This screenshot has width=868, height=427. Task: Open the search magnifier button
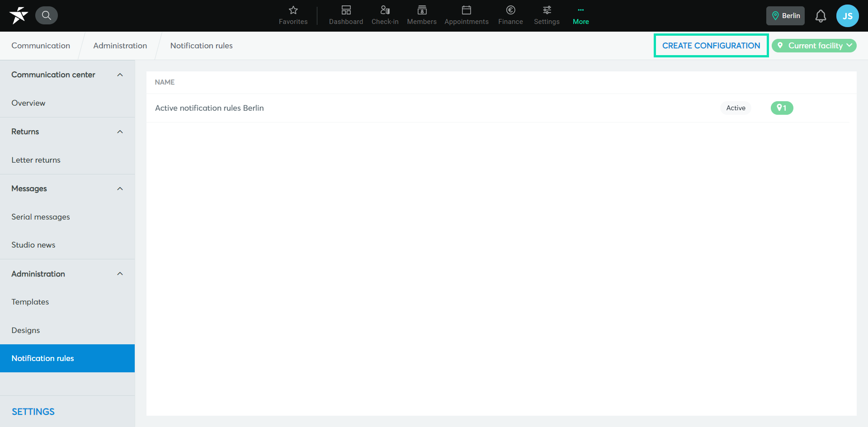coord(46,15)
